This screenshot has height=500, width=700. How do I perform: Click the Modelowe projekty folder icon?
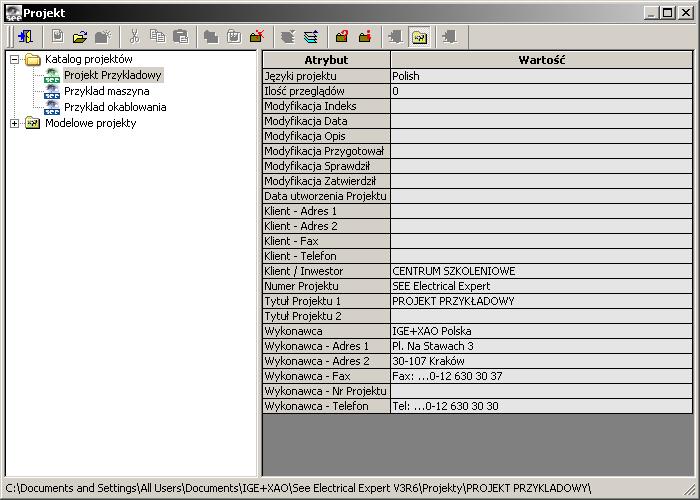(33, 122)
